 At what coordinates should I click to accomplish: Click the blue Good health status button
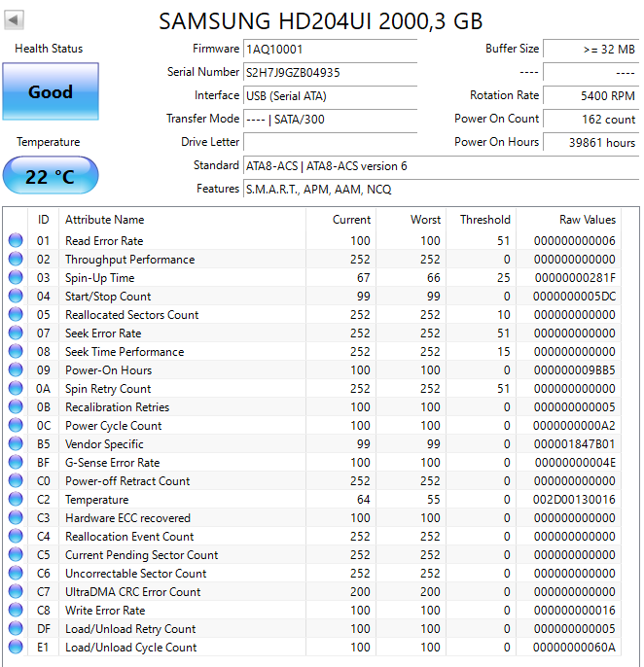pyautogui.click(x=51, y=92)
